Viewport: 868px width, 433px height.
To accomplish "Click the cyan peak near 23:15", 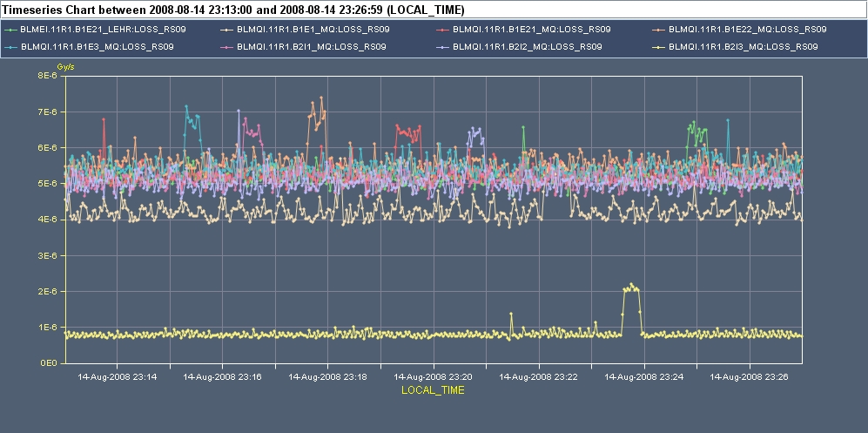I will [x=186, y=106].
